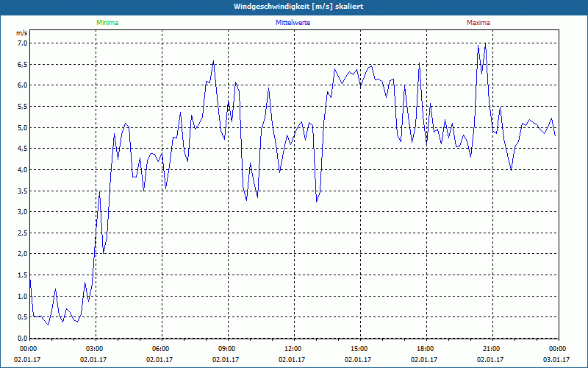Image resolution: width=588 pixels, height=368 pixels.
Task: Click the 1,5 y-axis value
Action: click(23, 275)
